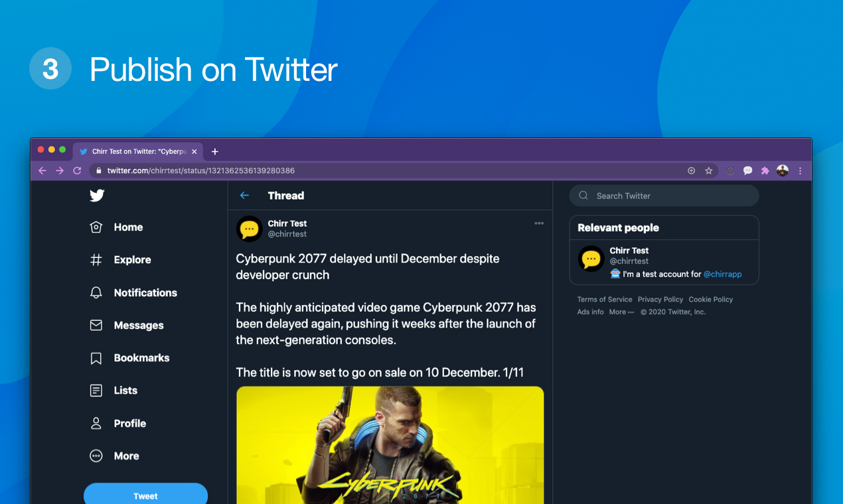Viewport: 843px width, 504px height.
Task: Reload the page with the refresh icon
Action: click(77, 170)
